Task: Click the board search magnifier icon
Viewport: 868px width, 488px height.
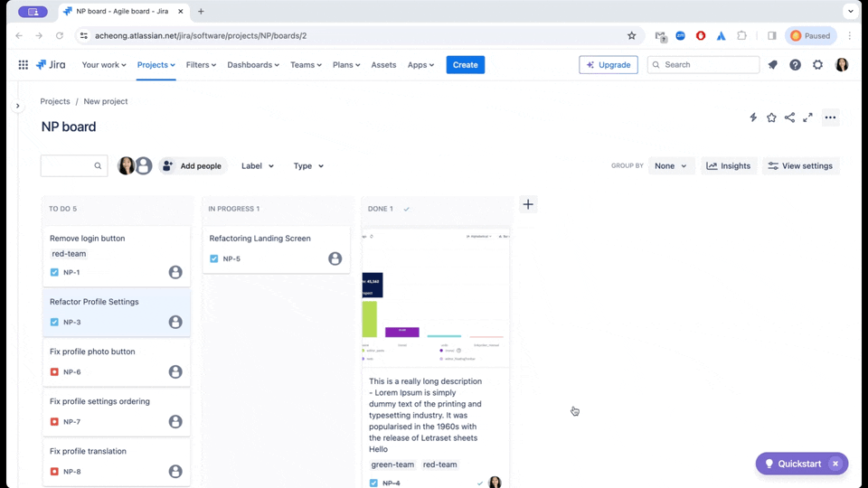Action: pyautogui.click(x=98, y=166)
